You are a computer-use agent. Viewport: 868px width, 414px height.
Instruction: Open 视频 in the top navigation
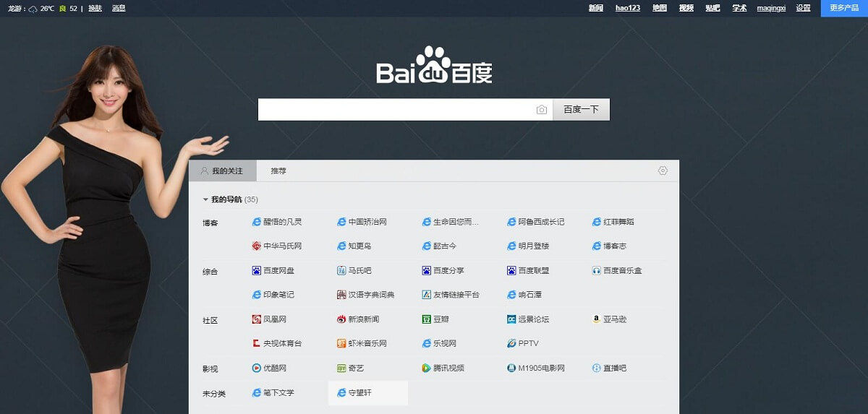click(686, 9)
